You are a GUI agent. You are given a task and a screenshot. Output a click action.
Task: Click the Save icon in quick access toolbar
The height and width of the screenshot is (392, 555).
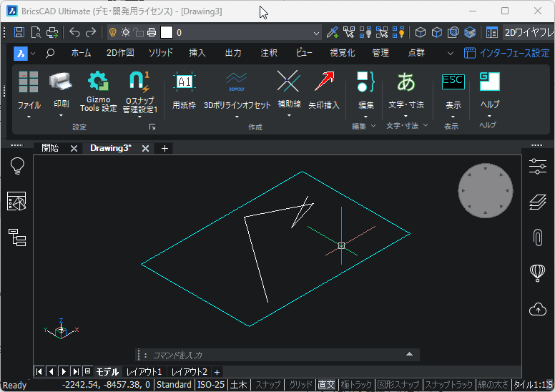coord(19,32)
